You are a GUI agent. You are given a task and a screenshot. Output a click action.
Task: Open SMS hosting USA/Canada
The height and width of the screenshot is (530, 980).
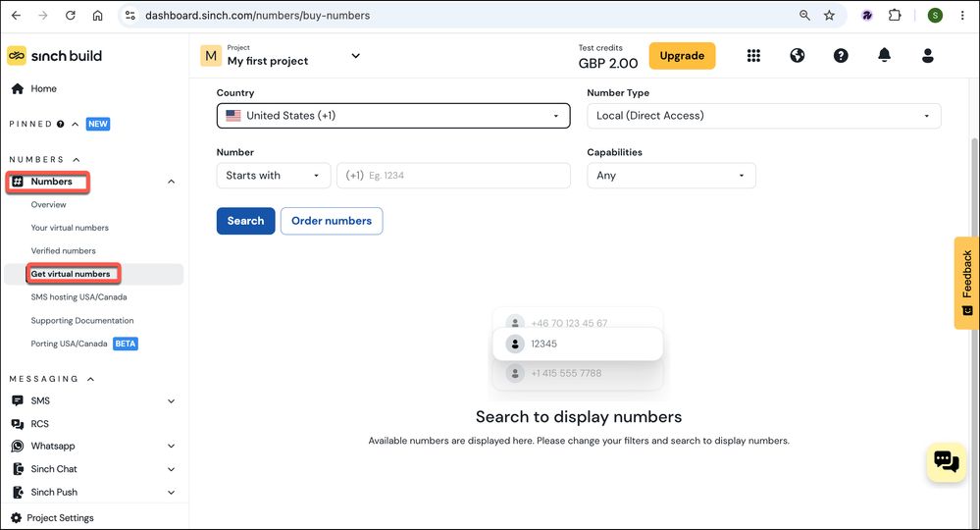78,296
